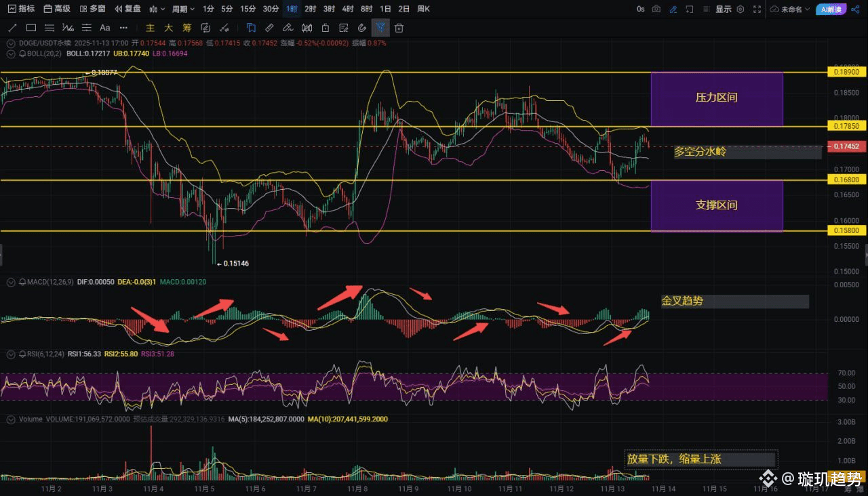
Task: Pick the Aa text annotation tool
Action: click(104, 28)
